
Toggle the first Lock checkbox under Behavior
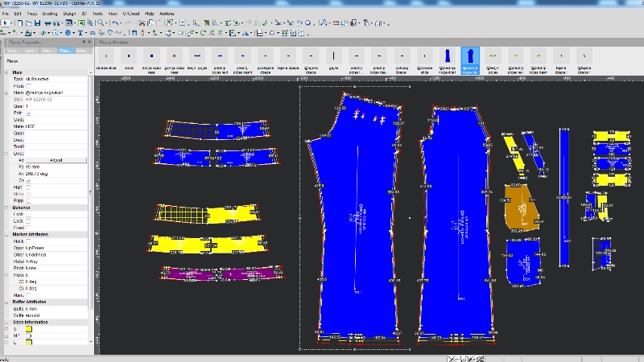(28, 214)
